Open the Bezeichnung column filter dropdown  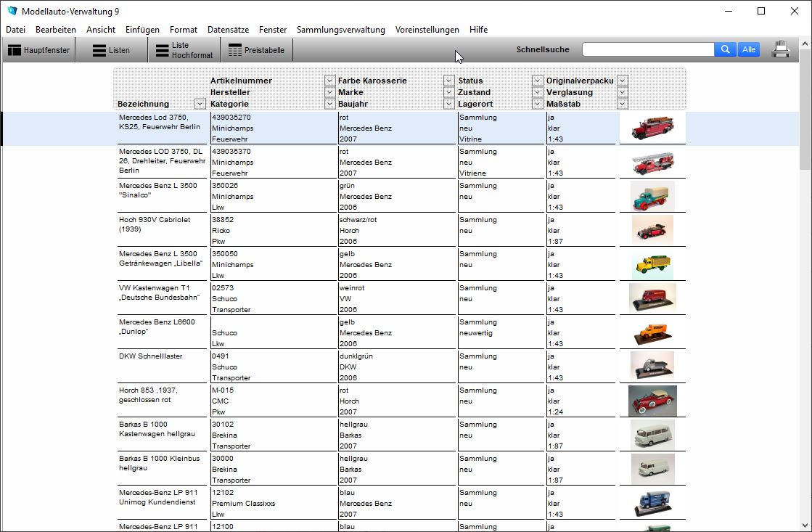(199, 104)
